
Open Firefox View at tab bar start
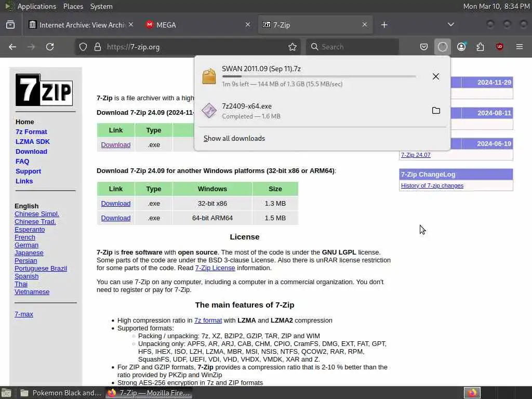click(10, 25)
